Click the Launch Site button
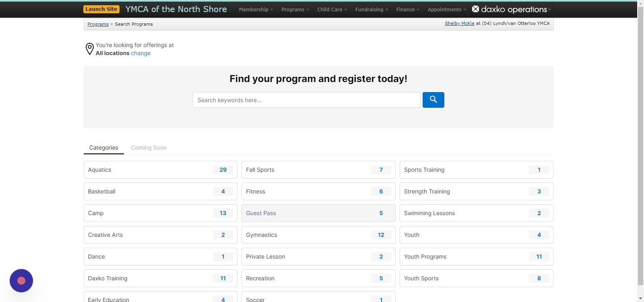Screen dimensions: 644x302 coord(101,9)
